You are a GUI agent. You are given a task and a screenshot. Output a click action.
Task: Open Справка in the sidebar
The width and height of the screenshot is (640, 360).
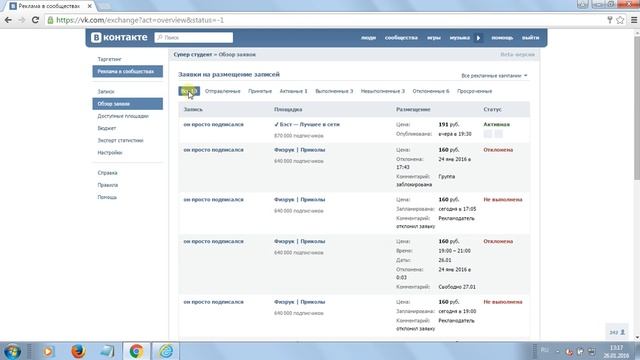tap(107, 173)
